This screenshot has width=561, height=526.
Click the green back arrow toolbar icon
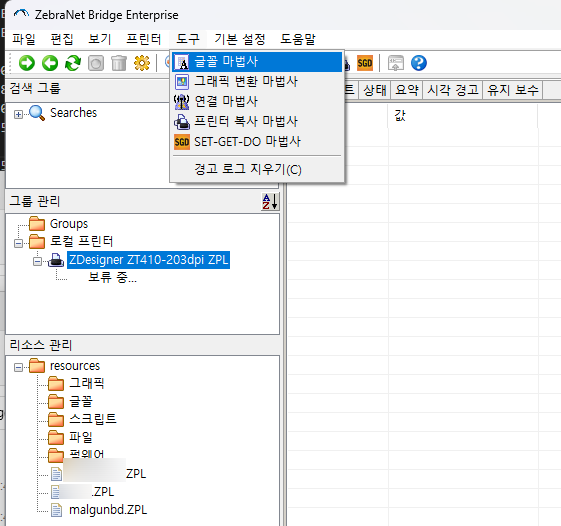coord(50,63)
